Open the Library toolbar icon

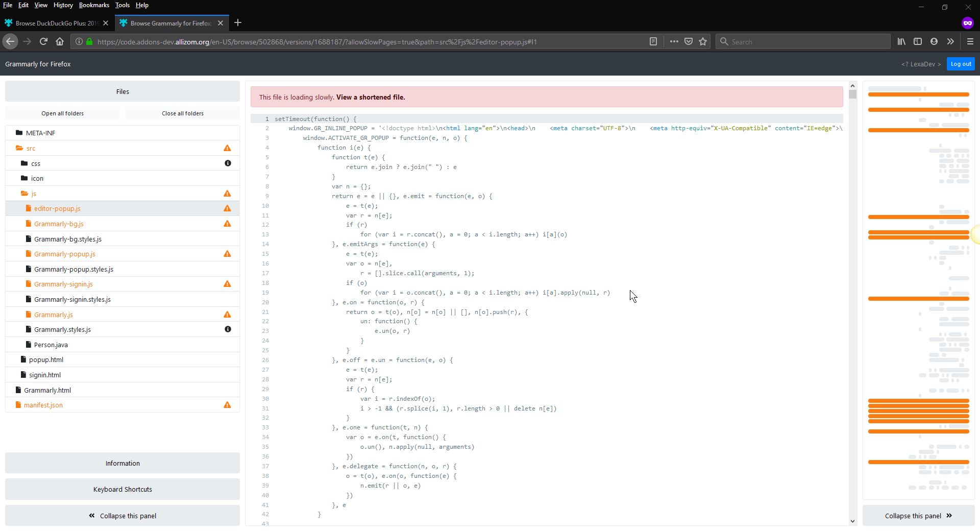click(x=901, y=42)
